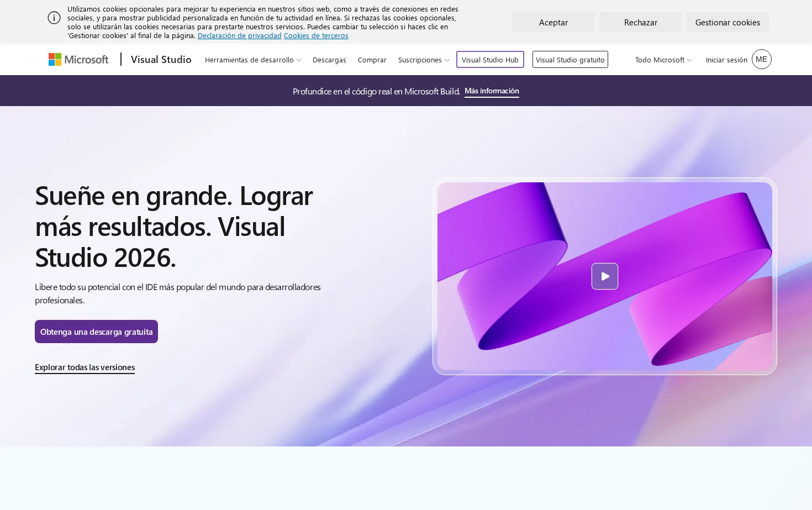
Task: Click the Microsoft Build banner text
Action: pyautogui.click(x=376, y=91)
